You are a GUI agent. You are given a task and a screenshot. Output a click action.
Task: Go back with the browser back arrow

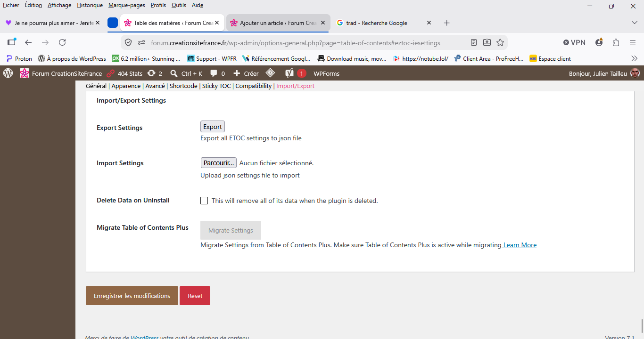[x=28, y=42]
